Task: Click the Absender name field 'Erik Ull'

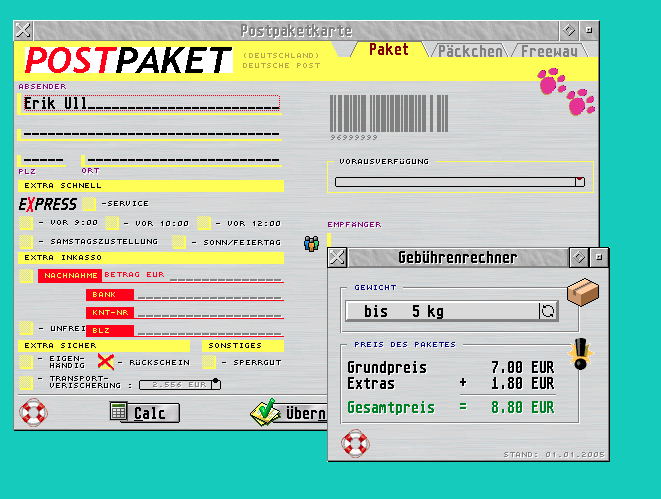Action: 151,103
